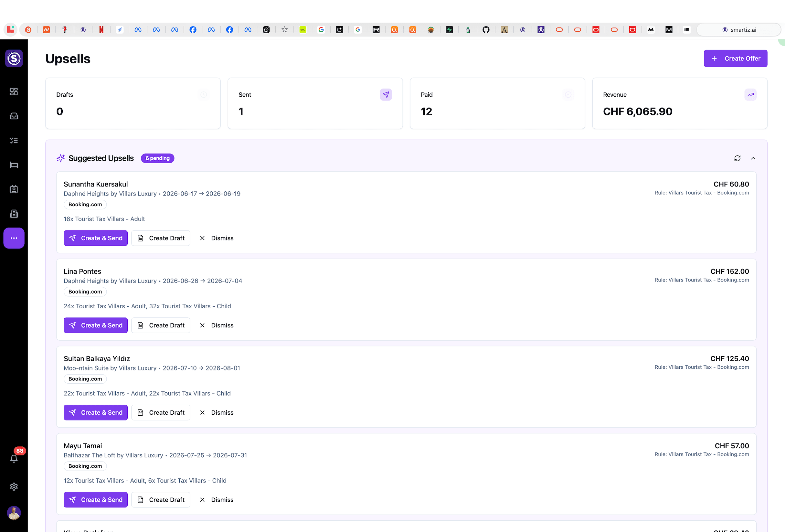The width and height of the screenshot is (785, 532).
Task: Dismiss Sultan Balkaya Yıldız's suggested upsell
Action: click(217, 412)
